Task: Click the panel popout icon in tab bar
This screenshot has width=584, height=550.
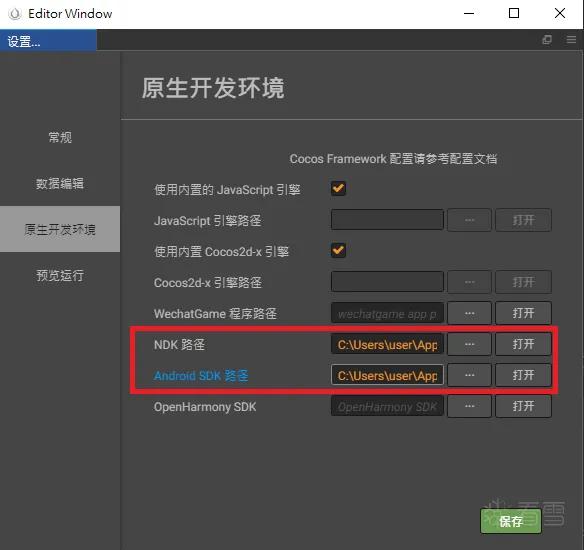Action: tap(547, 40)
